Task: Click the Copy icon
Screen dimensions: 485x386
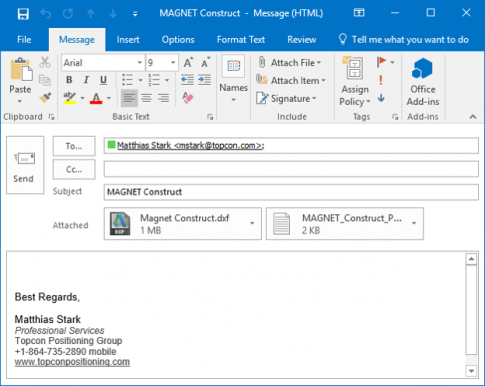Action: click(x=45, y=80)
